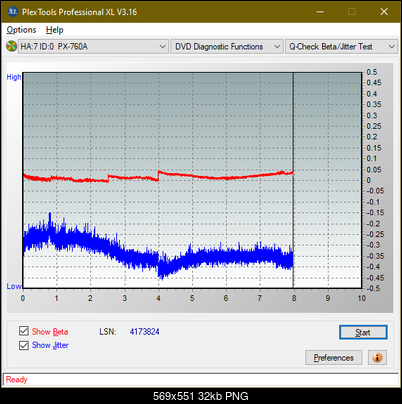This screenshot has height=404, width=402.
Task: Open the orange info icon button
Action: pyautogui.click(x=377, y=358)
